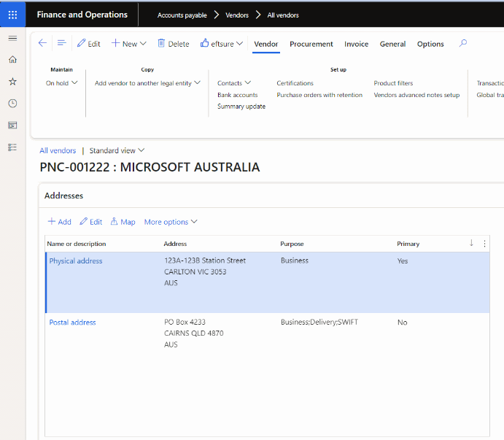Click All vendors in the top breadcrumb

(283, 15)
